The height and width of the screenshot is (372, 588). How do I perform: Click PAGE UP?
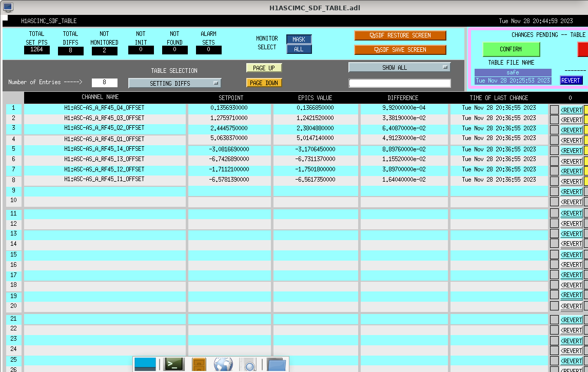tap(264, 68)
